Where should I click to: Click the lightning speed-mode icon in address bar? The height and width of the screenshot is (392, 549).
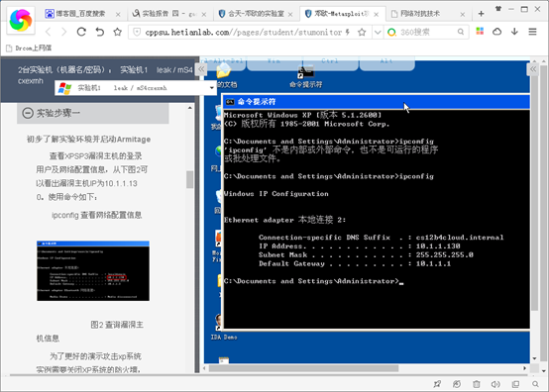348,32
